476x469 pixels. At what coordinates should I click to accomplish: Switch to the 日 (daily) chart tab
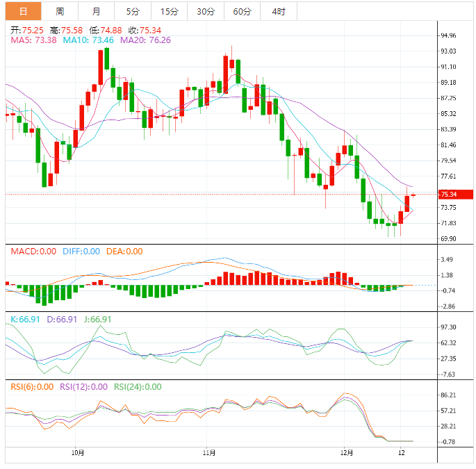24,11
